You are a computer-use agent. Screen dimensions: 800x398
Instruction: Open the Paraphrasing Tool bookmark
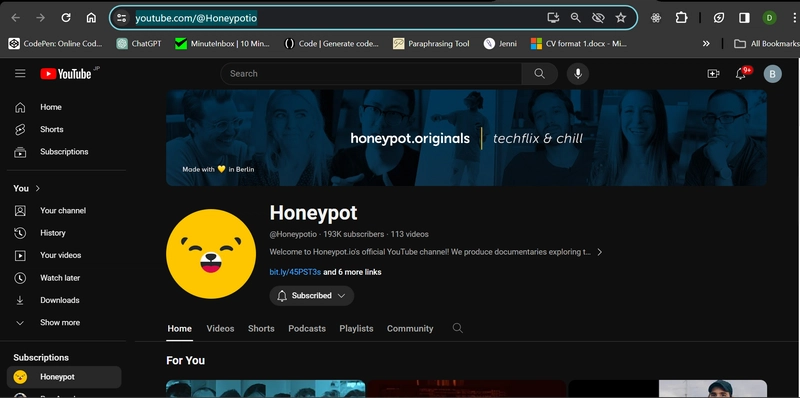(431, 44)
